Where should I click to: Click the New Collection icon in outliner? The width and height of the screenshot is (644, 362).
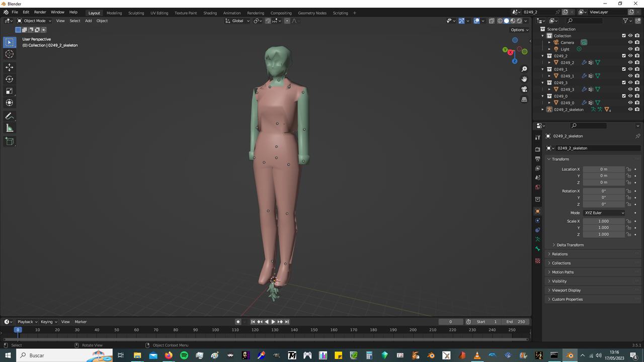[x=638, y=21]
